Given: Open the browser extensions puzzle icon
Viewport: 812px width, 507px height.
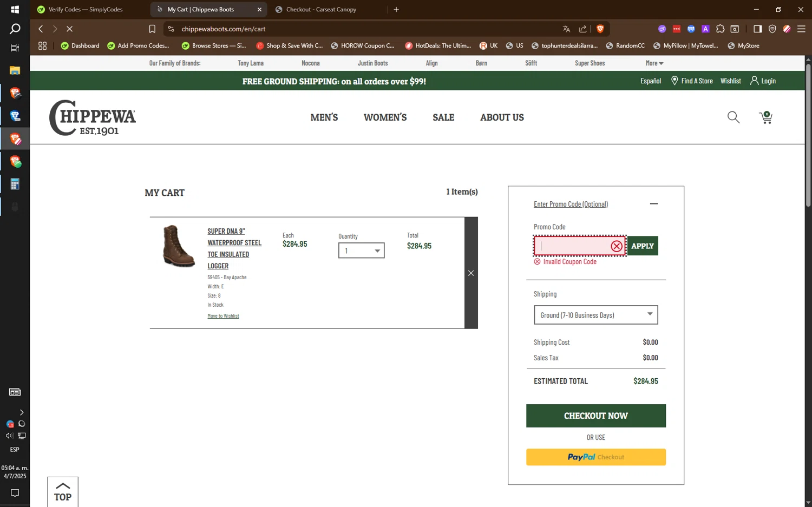Looking at the screenshot, I should pyautogui.click(x=720, y=29).
